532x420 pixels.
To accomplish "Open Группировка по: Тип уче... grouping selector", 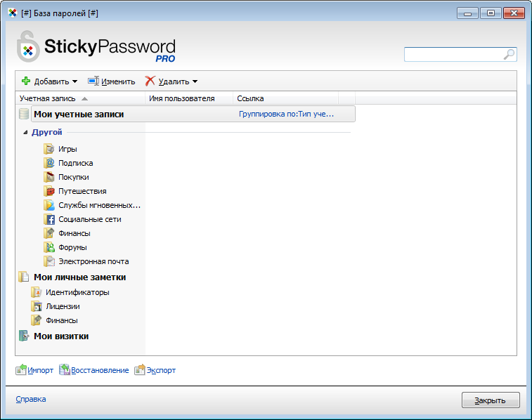I will coord(286,114).
